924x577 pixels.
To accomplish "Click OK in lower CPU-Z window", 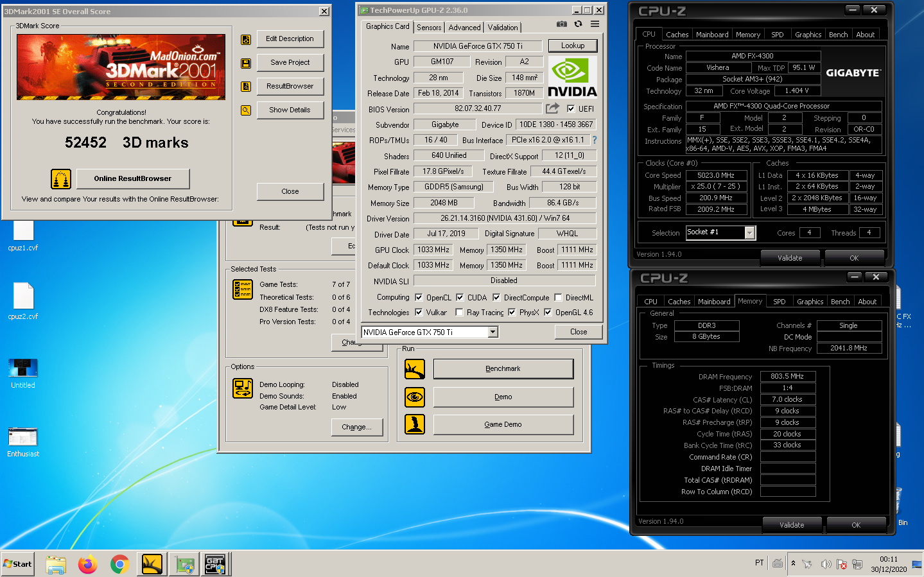I will click(856, 525).
